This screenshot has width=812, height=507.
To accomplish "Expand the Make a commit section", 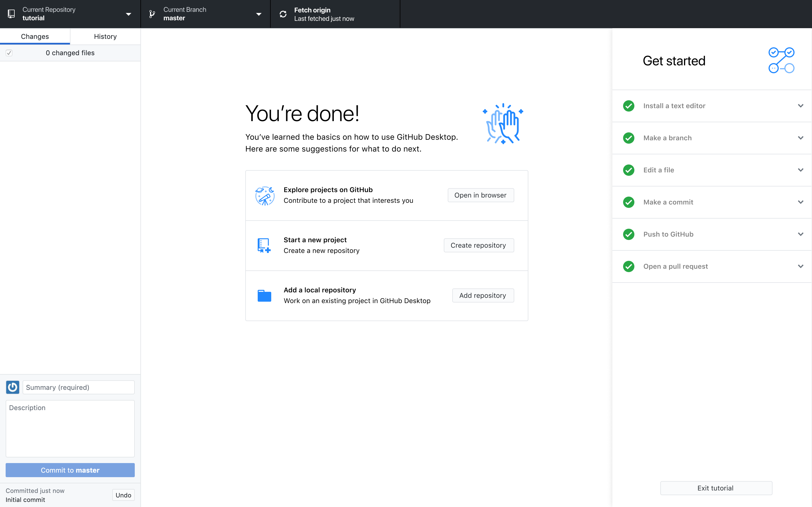I will 801,202.
